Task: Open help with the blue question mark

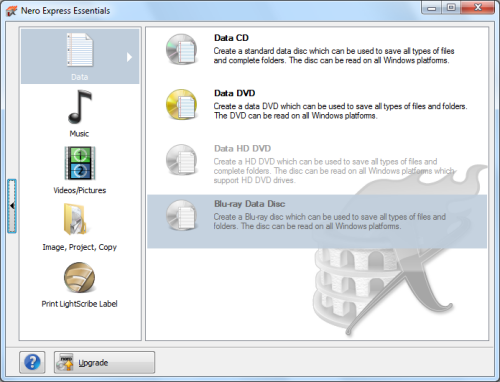Action: pyautogui.click(x=32, y=362)
